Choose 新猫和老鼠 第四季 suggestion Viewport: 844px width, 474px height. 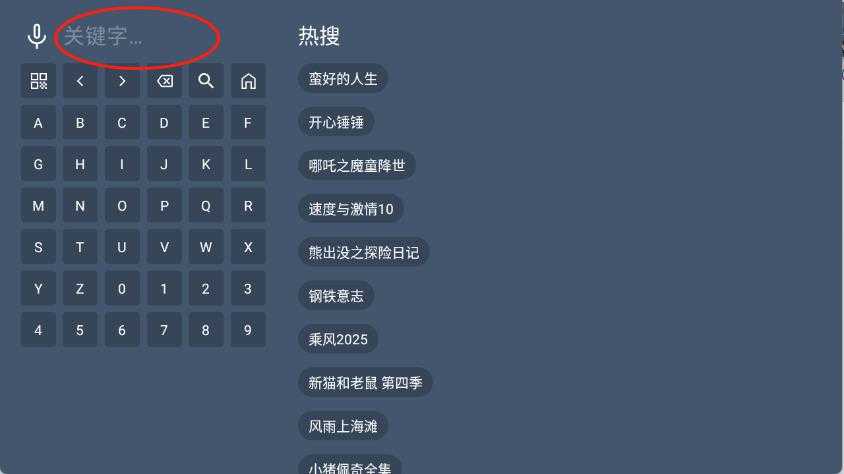[365, 383]
